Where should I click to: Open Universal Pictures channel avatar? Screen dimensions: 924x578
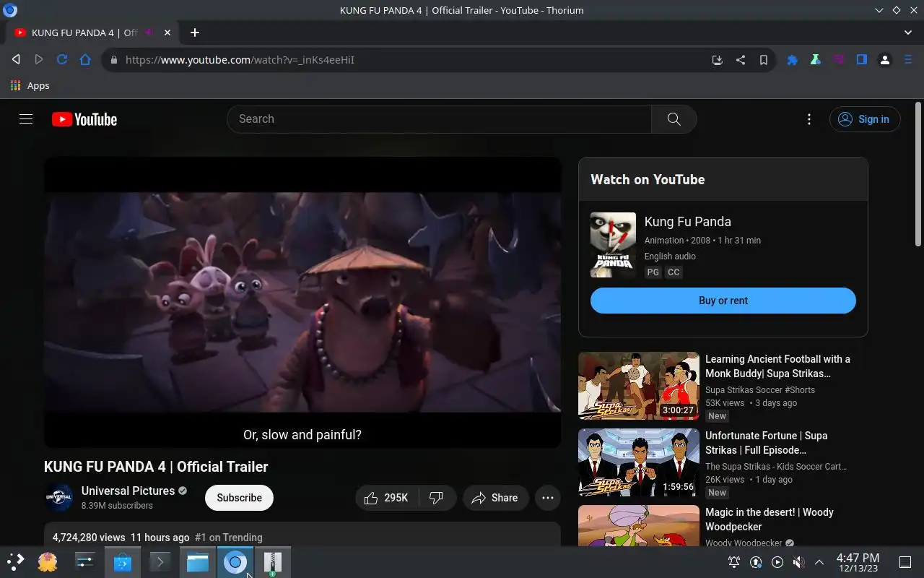pyautogui.click(x=58, y=497)
